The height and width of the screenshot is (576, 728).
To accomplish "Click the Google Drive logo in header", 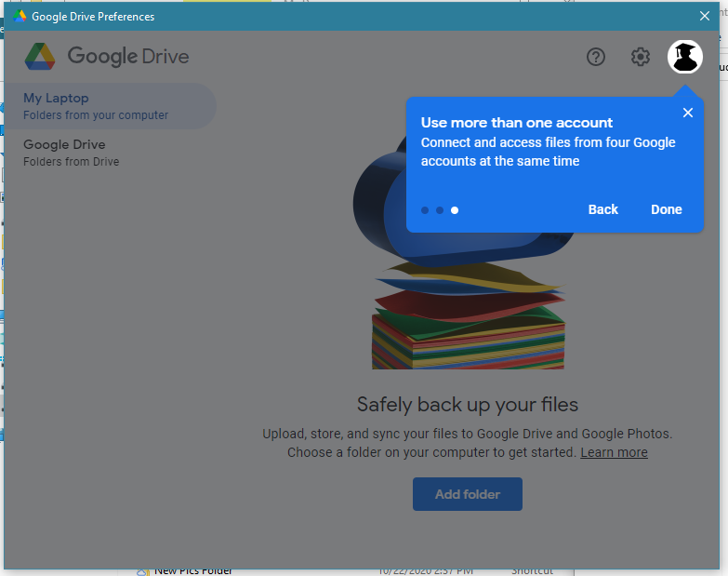I will click(x=107, y=57).
